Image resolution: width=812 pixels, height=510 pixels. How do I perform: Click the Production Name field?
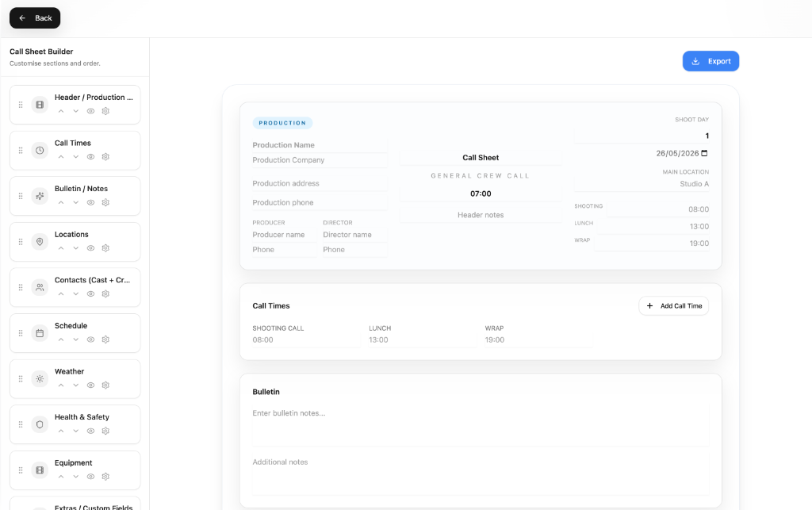320,145
